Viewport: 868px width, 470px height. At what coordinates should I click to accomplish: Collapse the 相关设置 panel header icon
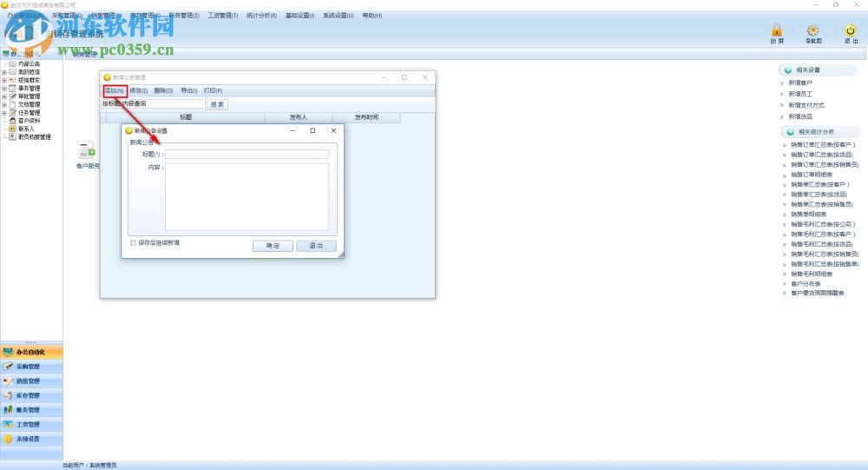click(x=788, y=70)
